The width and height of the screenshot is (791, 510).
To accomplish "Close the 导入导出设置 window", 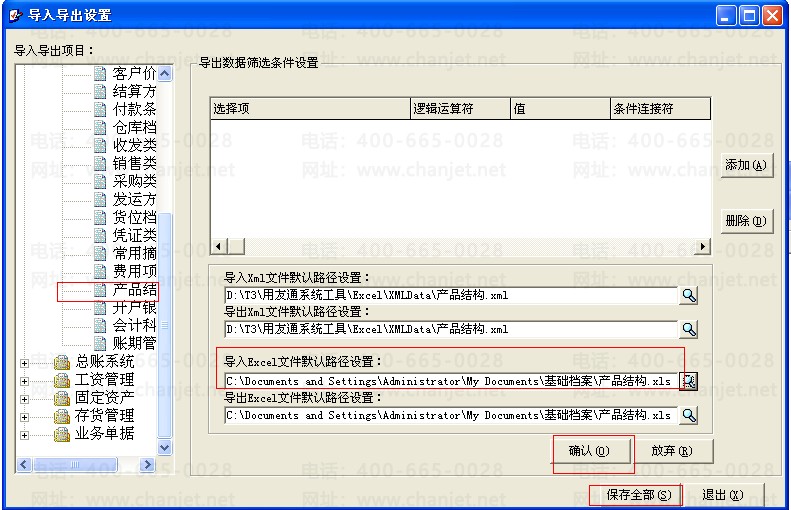I will 772,16.
